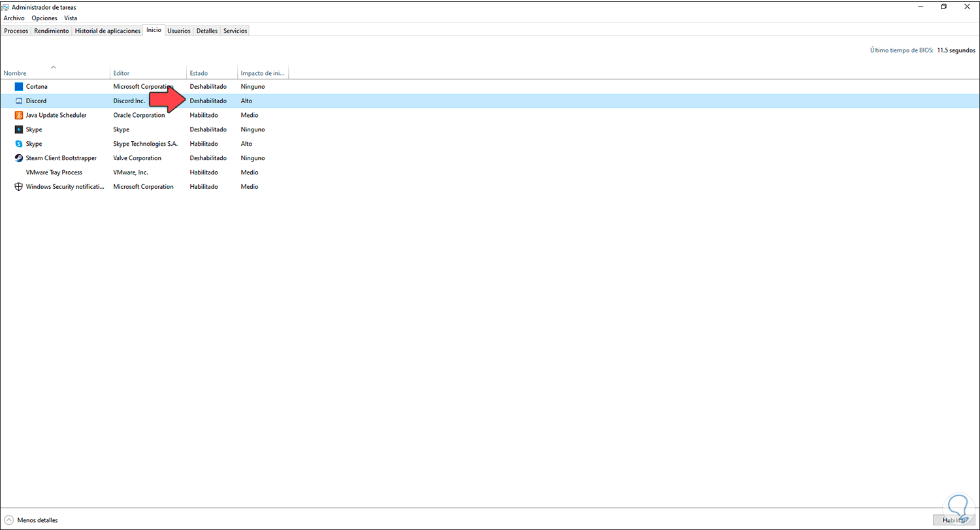Select Steam Client Bootstrapper entry name
The height and width of the screenshot is (530, 980).
coord(61,158)
